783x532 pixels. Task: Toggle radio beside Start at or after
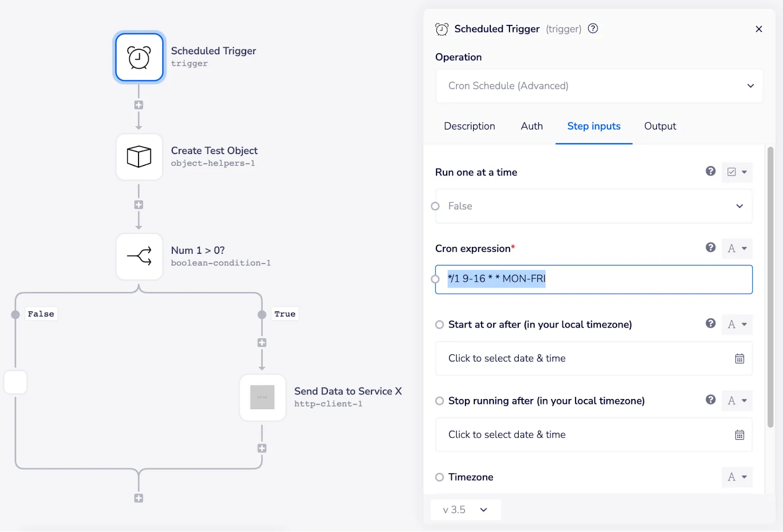click(439, 325)
